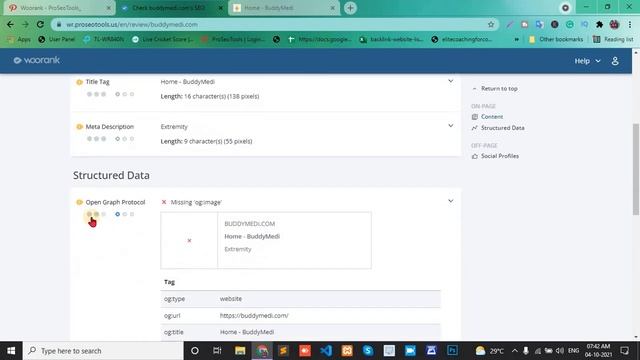Click the og:type row value website

click(231, 299)
